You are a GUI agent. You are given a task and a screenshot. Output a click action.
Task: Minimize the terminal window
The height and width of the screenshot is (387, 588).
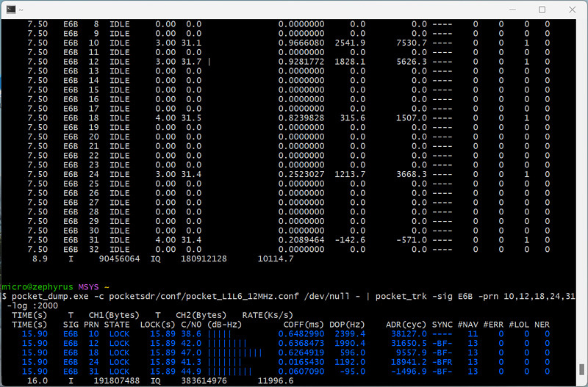tap(512, 10)
